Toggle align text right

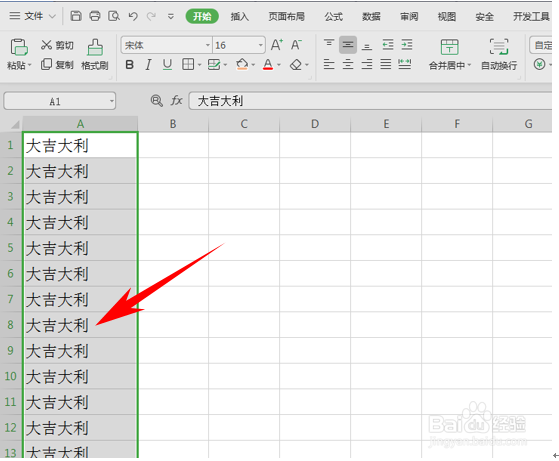click(x=367, y=65)
